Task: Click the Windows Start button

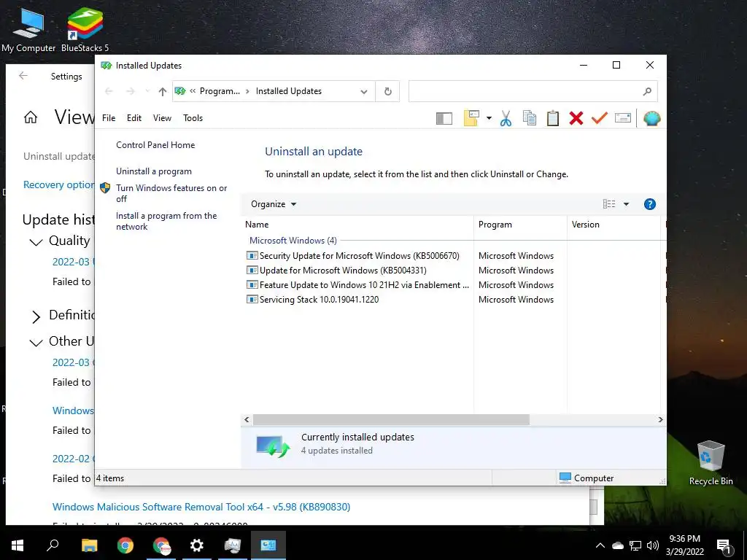Action: click(18, 545)
